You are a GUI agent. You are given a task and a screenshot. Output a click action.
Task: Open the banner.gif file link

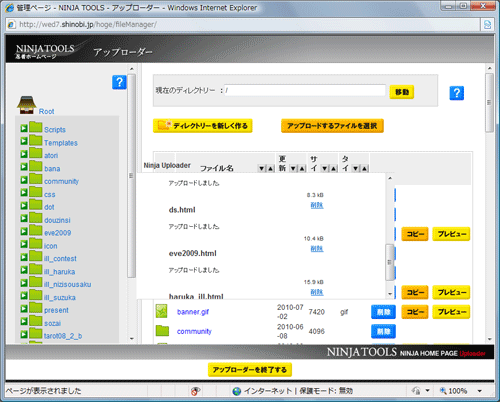click(193, 312)
